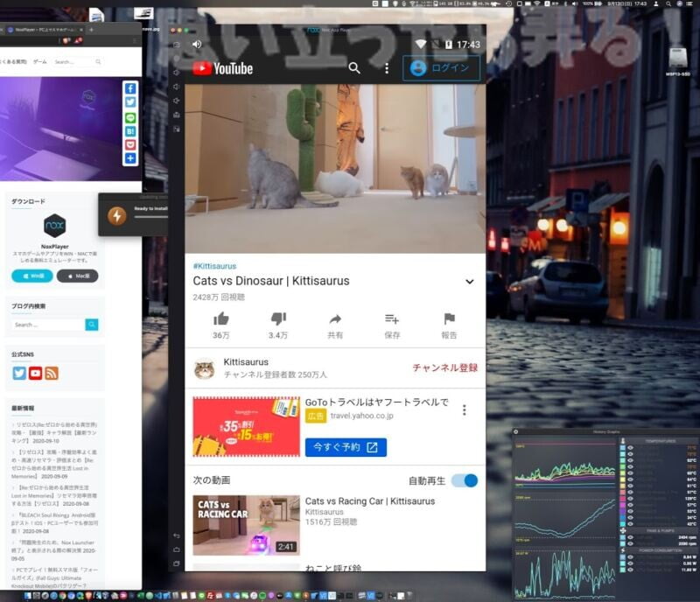The image size is (700, 602).
Task: Click the color swatch in the 2404 rpm row
Action: click(623, 537)
